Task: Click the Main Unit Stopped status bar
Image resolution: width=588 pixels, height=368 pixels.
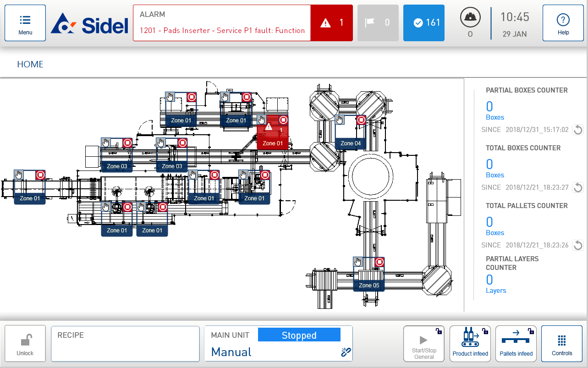Action: pos(299,335)
